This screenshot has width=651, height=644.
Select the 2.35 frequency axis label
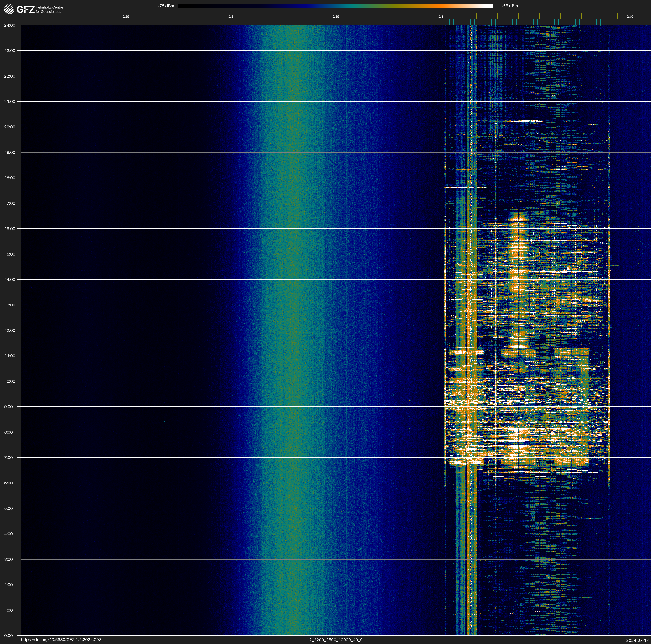(x=336, y=17)
